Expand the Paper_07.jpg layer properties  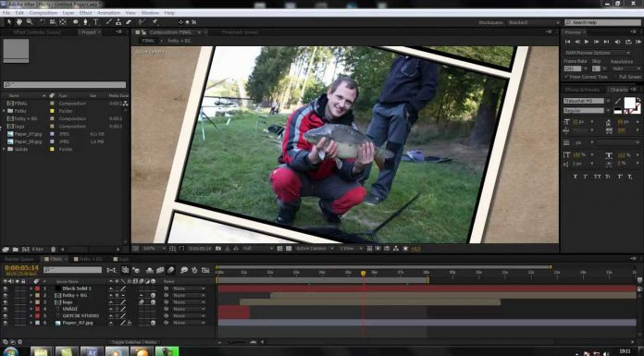(31, 323)
